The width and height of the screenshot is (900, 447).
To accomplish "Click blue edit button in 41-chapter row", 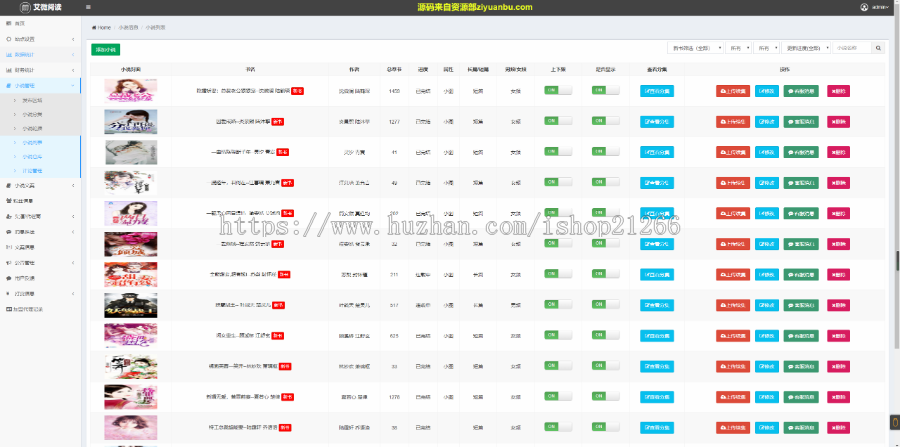I will 767,152.
